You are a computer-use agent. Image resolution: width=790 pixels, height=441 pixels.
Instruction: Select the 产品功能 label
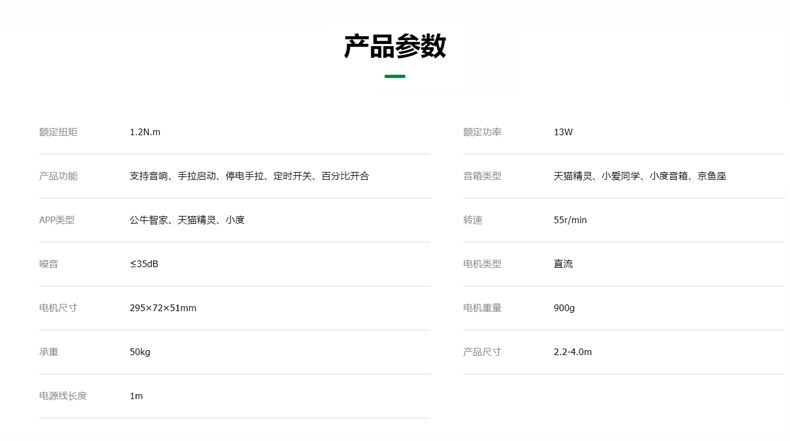coord(58,176)
